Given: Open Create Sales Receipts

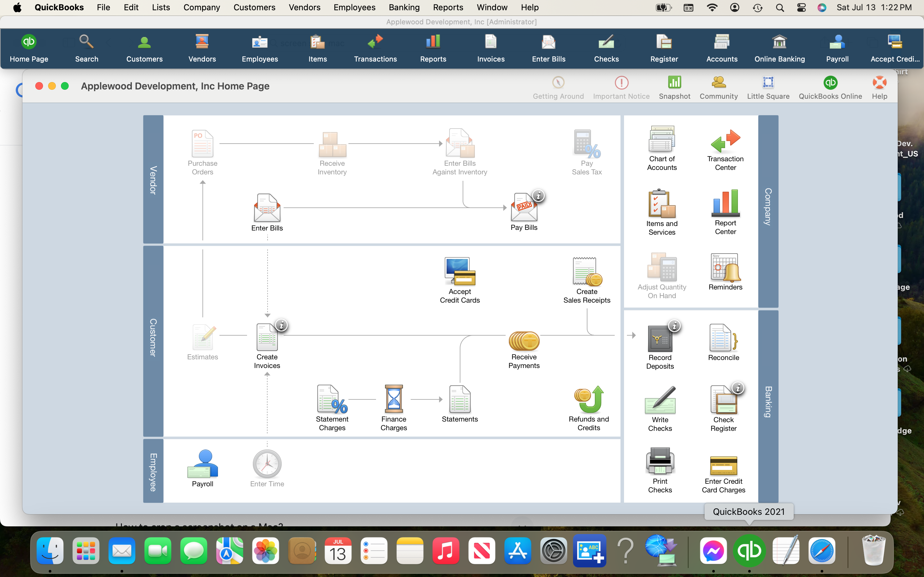Looking at the screenshot, I should click(586, 272).
